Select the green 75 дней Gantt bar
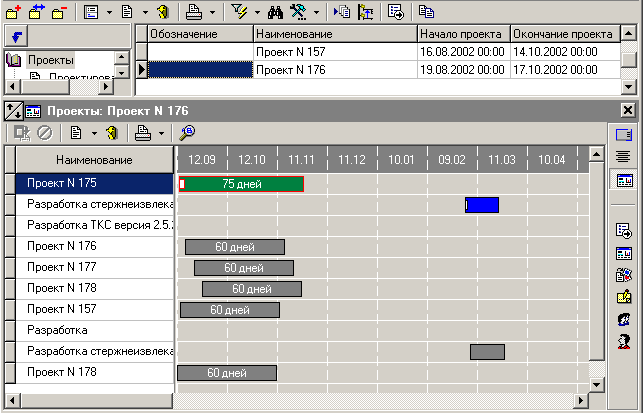 click(x=241, y=184)
